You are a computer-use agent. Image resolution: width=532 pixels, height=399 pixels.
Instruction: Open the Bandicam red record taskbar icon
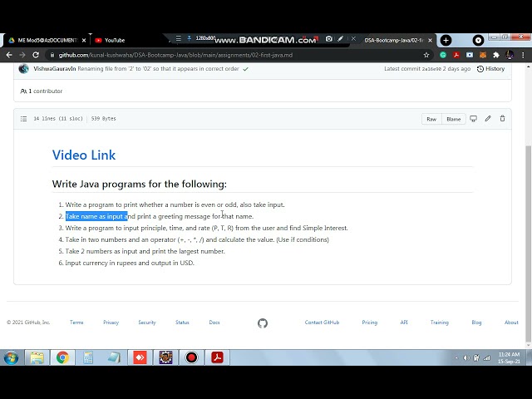191,357
